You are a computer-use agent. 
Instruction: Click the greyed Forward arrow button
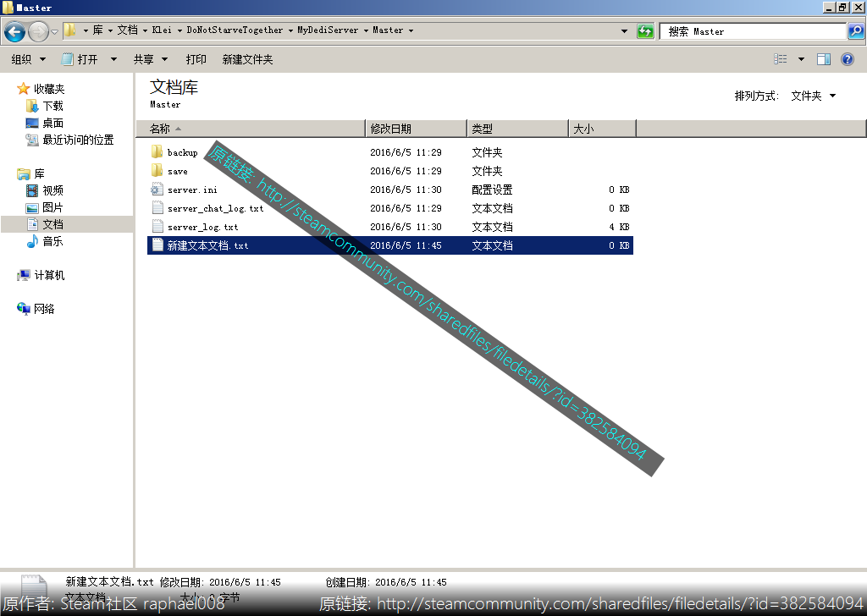38,31
